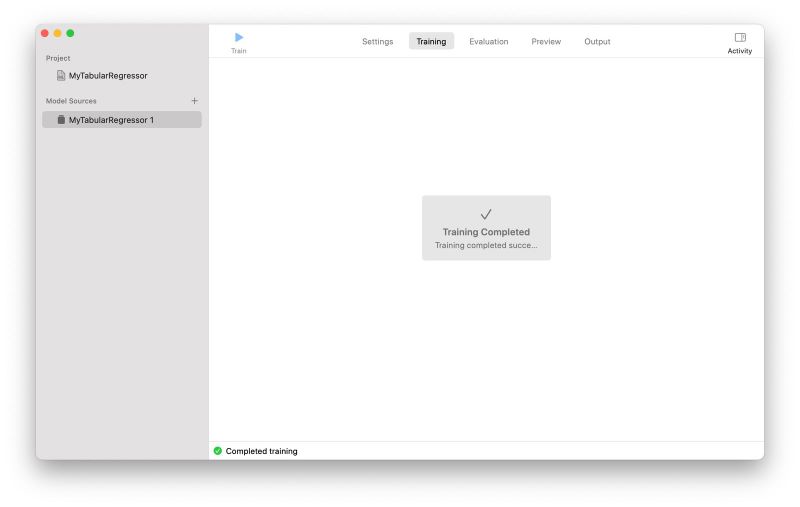Click the Train play button
This screenshot has width=800, height=507.
[238, 37]
